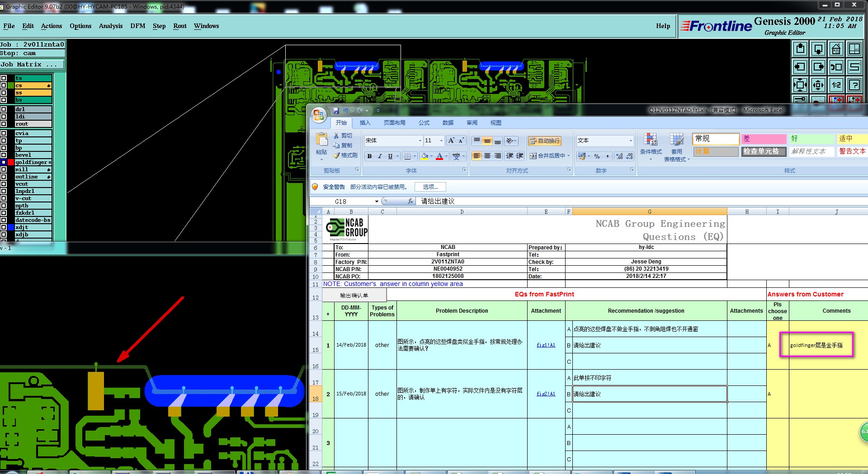Click the Home view icon in Genesis
Screen dimensions: 868x474
pos(836,49)
